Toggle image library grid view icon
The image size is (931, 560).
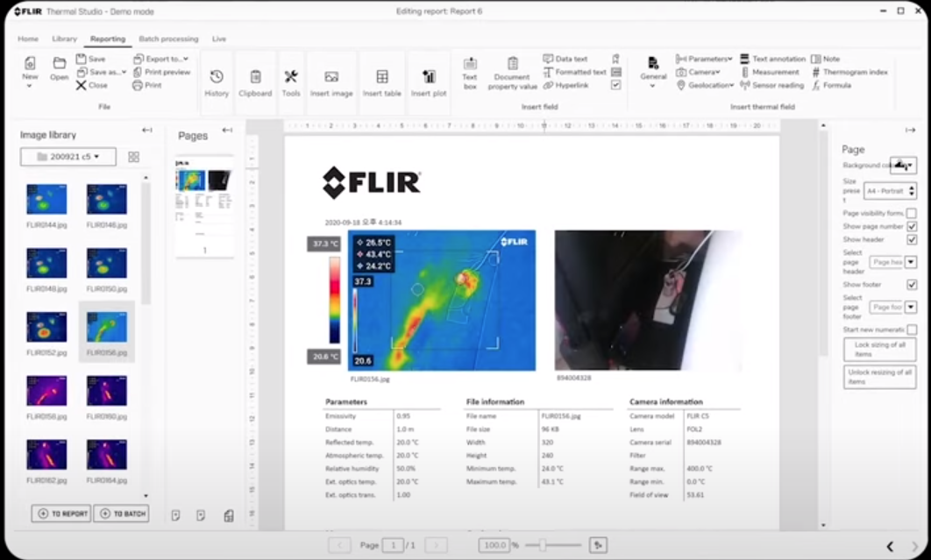(x=134, y=157)
